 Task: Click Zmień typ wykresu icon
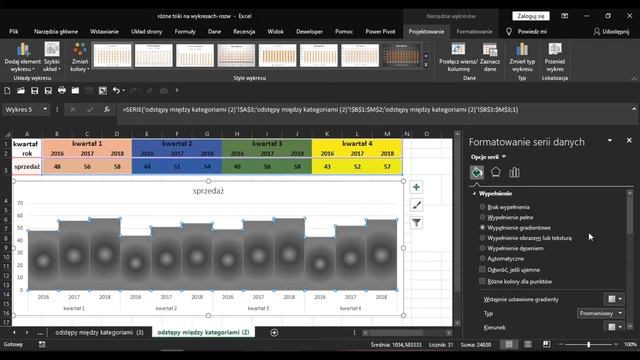[522, 50]
